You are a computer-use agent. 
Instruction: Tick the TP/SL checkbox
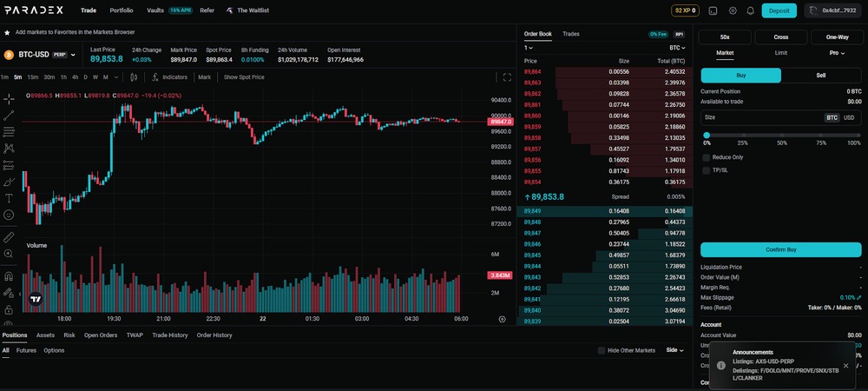tap(707, 170)
